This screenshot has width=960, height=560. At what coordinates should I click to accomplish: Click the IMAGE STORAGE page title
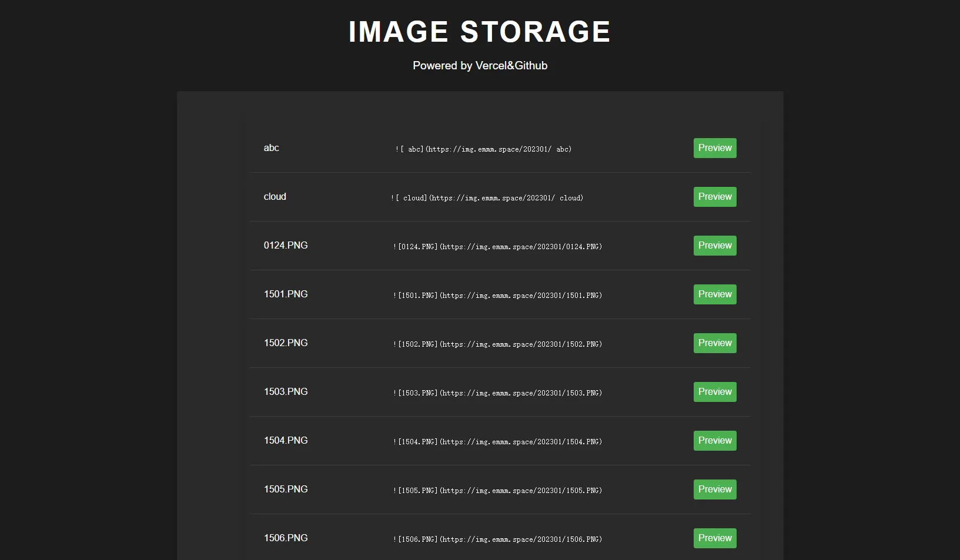click(479, 32)
